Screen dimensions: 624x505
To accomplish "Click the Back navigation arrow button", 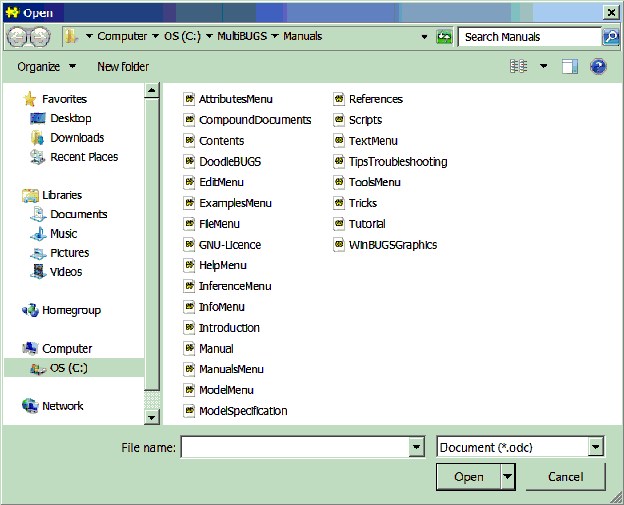I will [18, 37].
